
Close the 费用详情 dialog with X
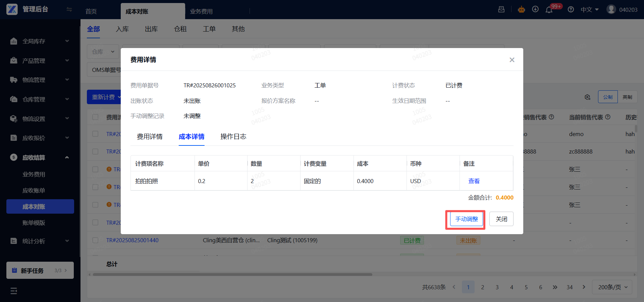(512, 60)
